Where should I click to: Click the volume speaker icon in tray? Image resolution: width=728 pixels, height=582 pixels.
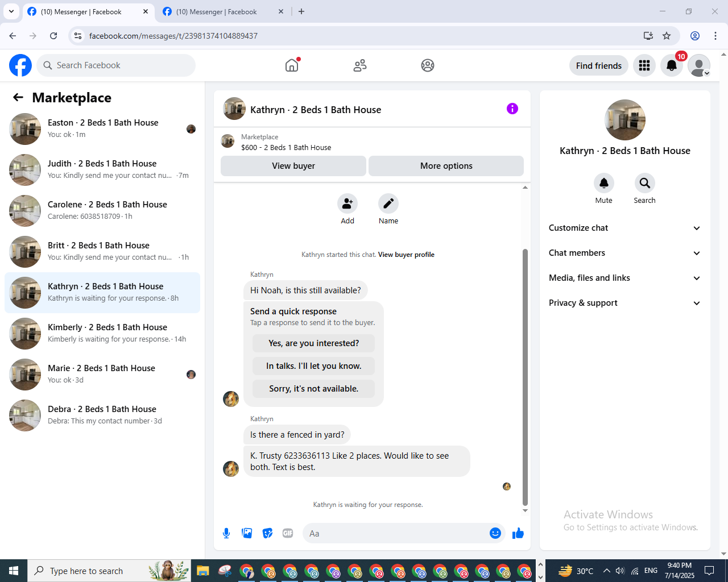coord(620,571)
